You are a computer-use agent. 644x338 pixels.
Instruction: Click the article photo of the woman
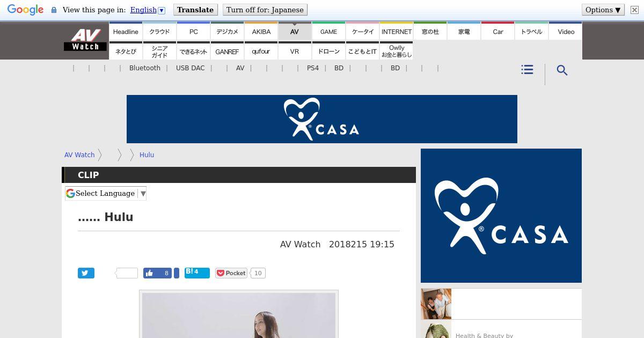[x=239, y=315]
